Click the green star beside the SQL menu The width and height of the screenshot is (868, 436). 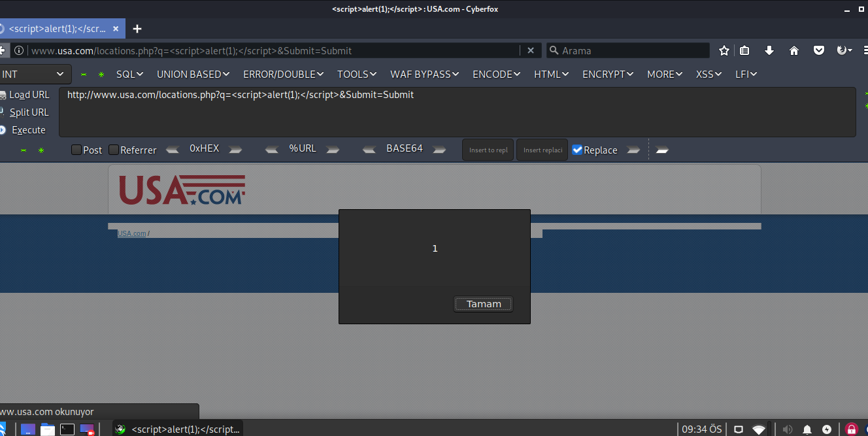click(x=101, y=75)
